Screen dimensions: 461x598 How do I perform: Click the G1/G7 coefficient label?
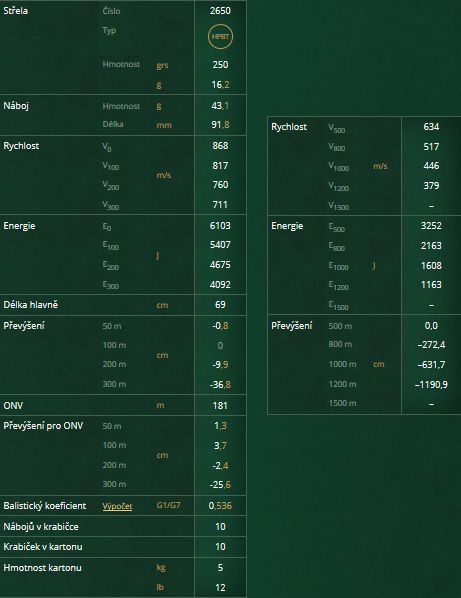click(x=168, y=506)
